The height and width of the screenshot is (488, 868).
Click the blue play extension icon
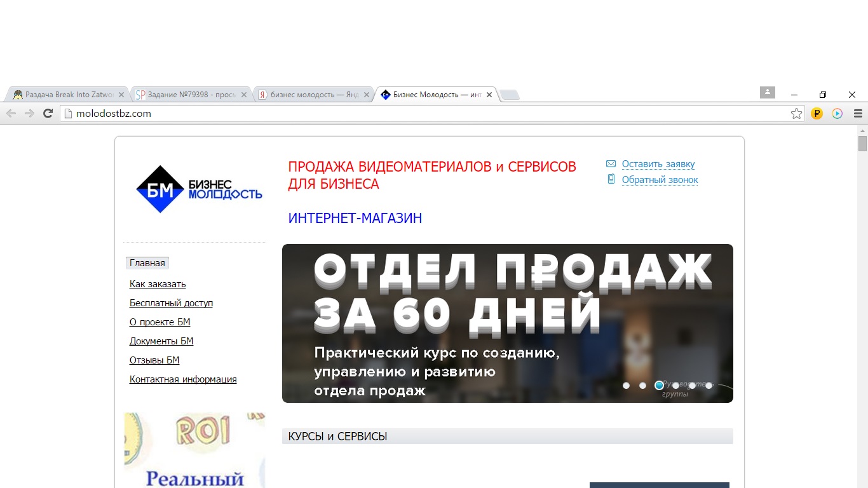click(x=837, y=114)
